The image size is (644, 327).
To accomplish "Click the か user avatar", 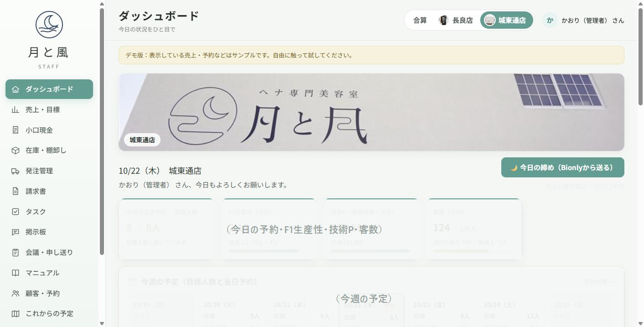I will 550,21.
